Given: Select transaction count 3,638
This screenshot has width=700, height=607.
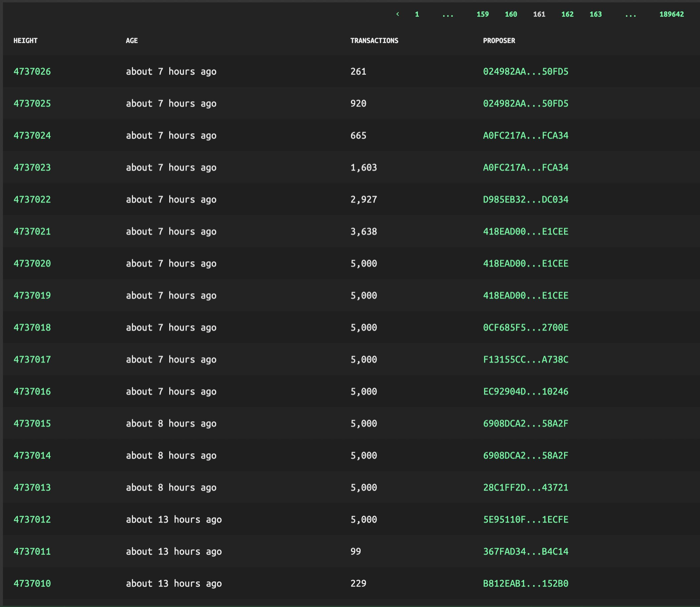Looking at the screenshot, I should click(x=364, y=232).
